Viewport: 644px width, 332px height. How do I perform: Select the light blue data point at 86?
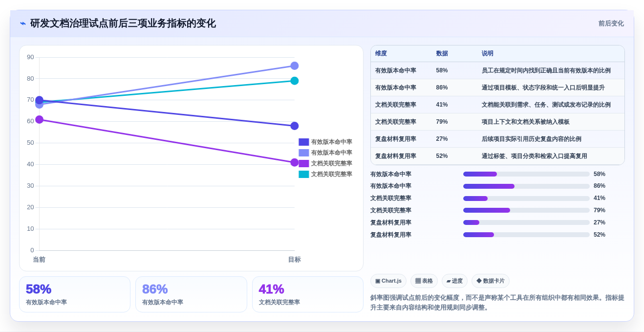pyautogui.click(x=295, y=66)
